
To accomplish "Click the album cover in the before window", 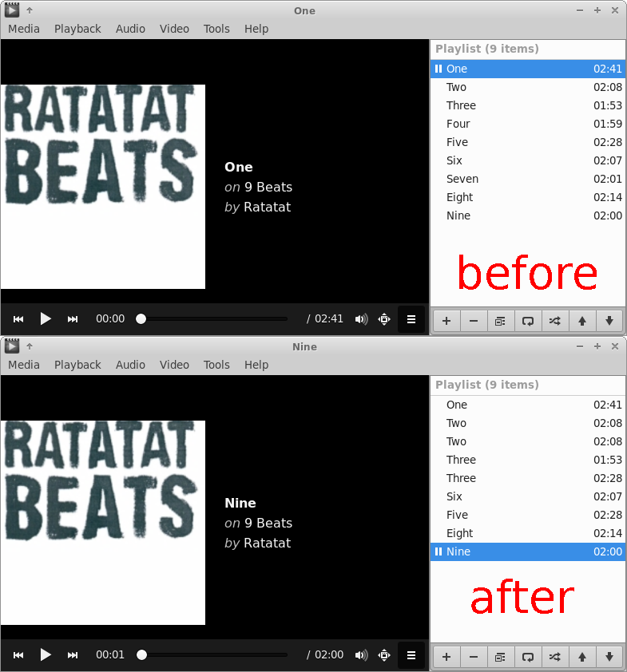I will (103, 187).
